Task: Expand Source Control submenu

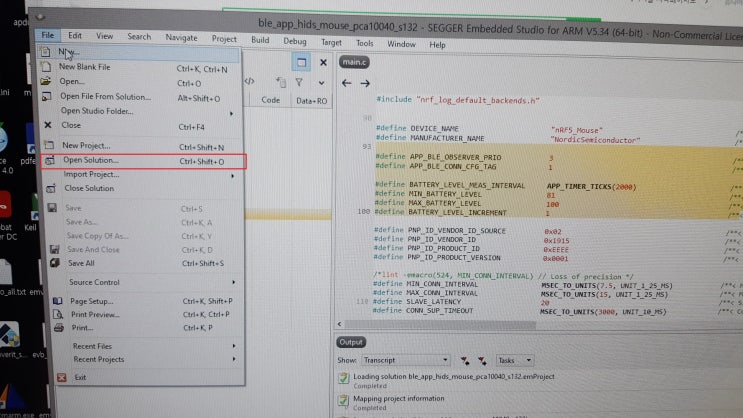Action: (x=146, y=282)
